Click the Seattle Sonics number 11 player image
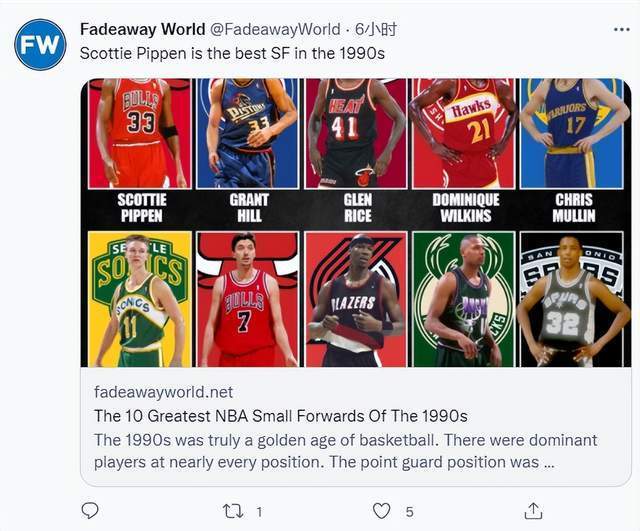640x531 pixels. pos(140,299)
